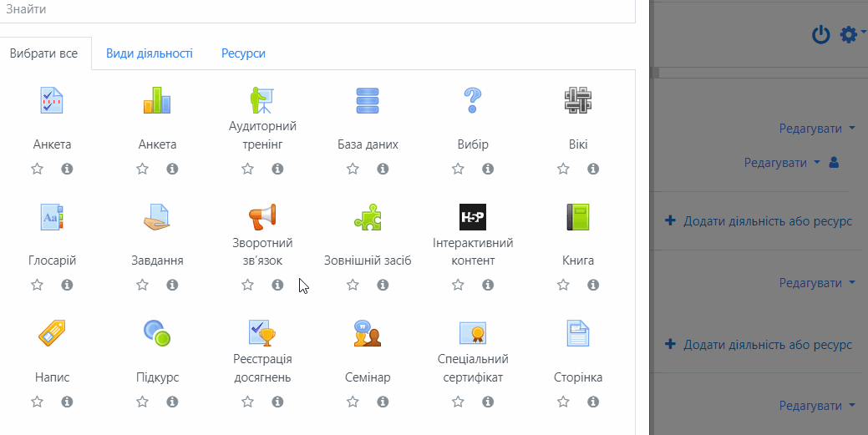Switch to the Види діяльності tab
This screenshot has height=435, width=868.
[x=150, y=53]
